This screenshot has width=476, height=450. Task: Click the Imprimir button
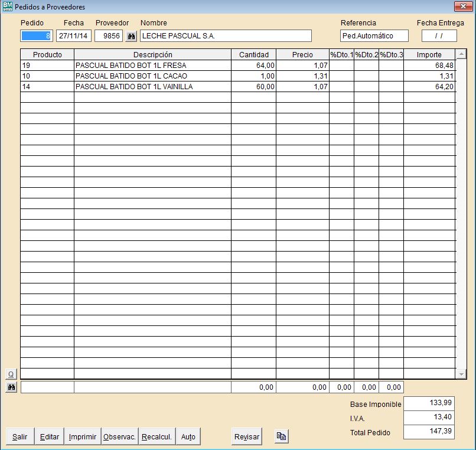[x=83, y=436]
